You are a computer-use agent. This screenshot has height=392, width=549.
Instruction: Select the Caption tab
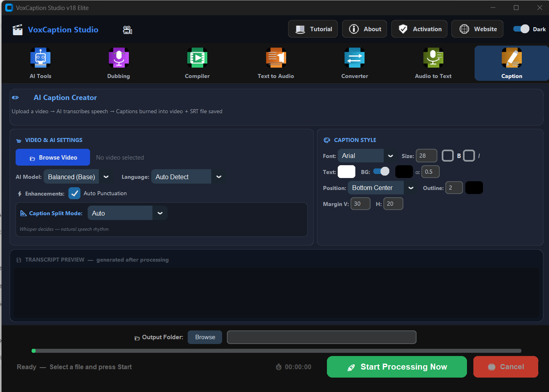pyautogui.click(x=511, y=63)
